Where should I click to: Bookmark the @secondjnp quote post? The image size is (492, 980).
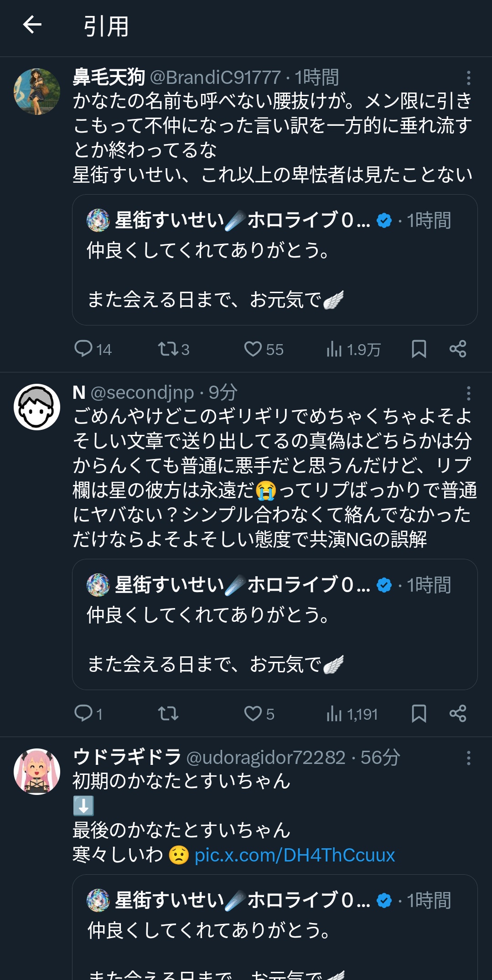point(419,713)
